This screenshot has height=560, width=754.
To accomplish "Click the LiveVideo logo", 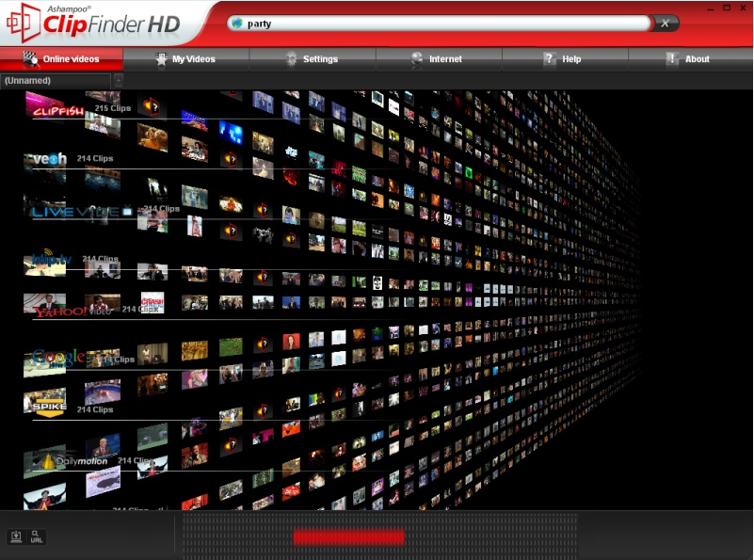I will click(x=82, y=212).
